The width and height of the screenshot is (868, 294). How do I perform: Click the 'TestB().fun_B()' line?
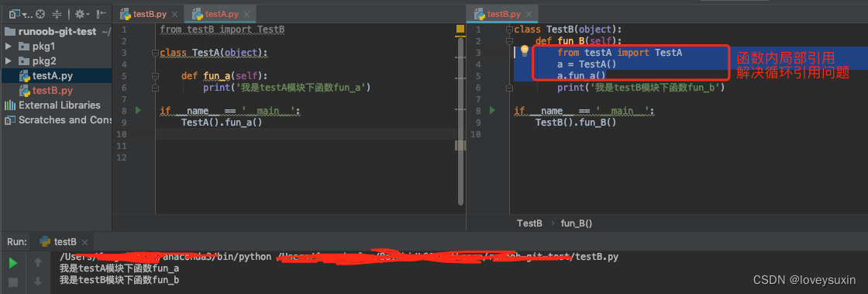[576, 122]
